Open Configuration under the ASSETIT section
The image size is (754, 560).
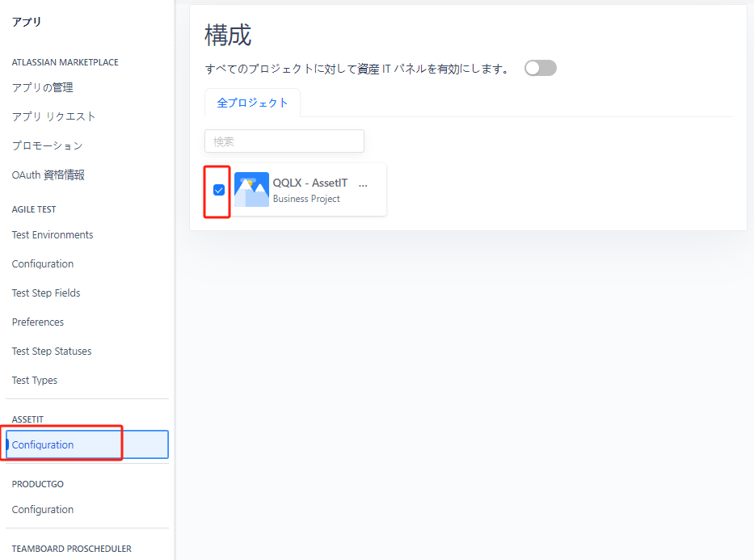[43, 445]
